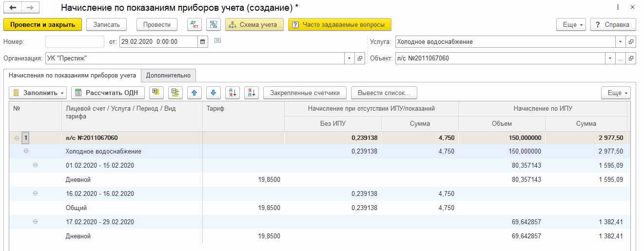Click Провести button
The width and height of the screenshot is (644, 251).
pyautogui.click(x=157, y=24)
